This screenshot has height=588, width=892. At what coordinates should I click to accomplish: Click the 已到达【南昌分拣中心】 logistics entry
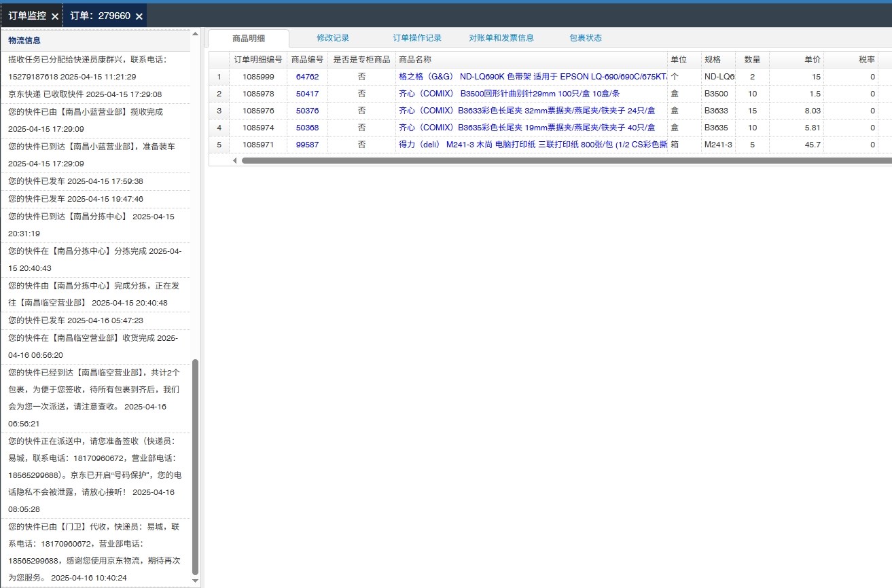[95, 225]
